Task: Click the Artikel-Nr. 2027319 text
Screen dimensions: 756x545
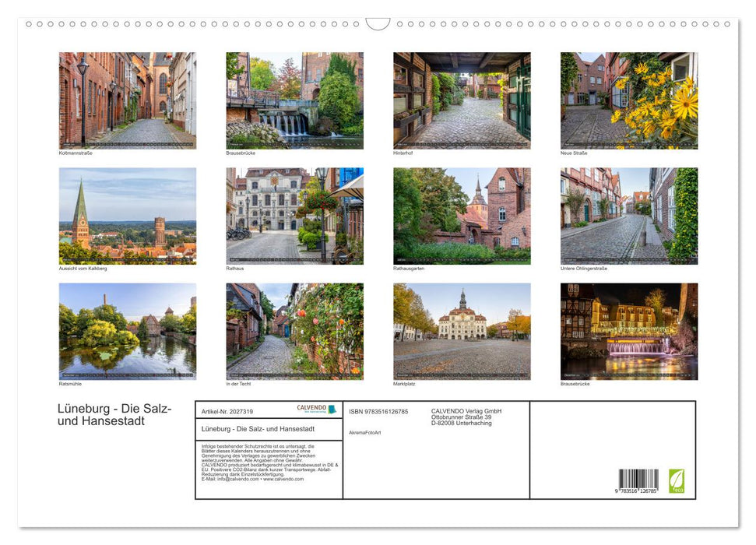Action: coord(227,412)
